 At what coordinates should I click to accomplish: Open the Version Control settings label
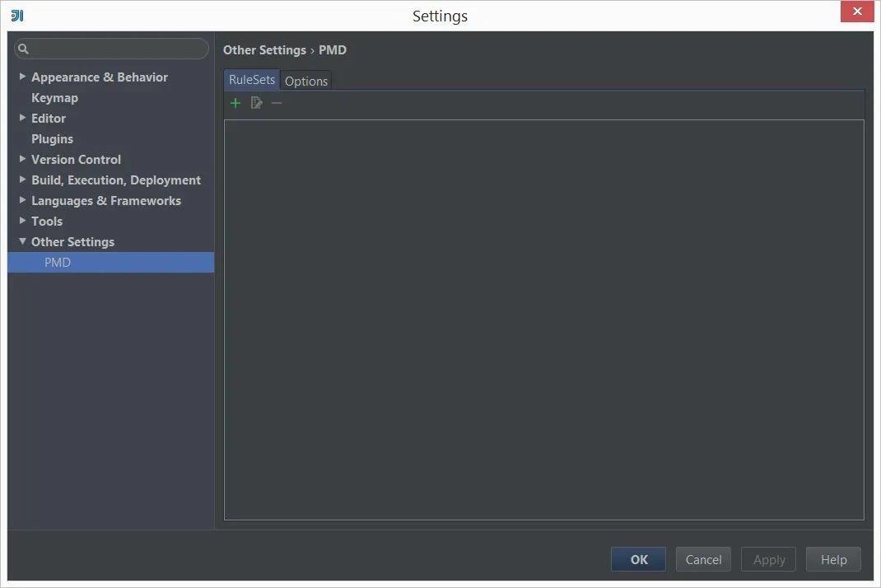tap(76, 160)
